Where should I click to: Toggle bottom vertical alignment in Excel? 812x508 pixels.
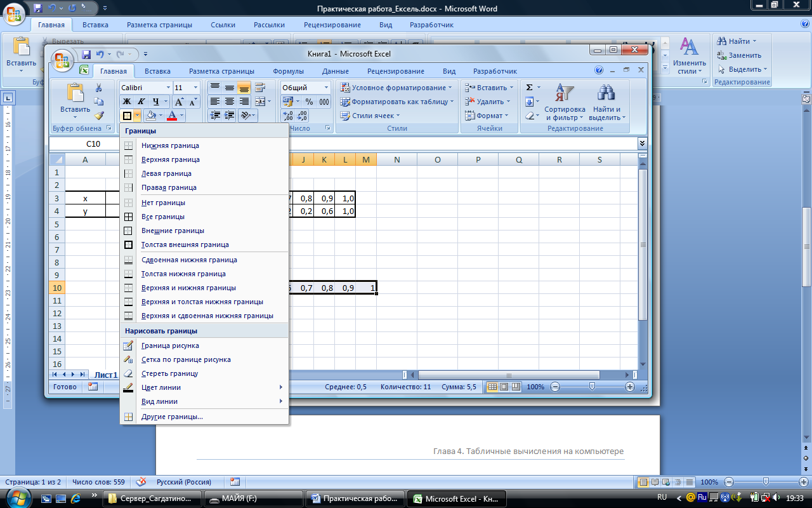pos(244,88)
